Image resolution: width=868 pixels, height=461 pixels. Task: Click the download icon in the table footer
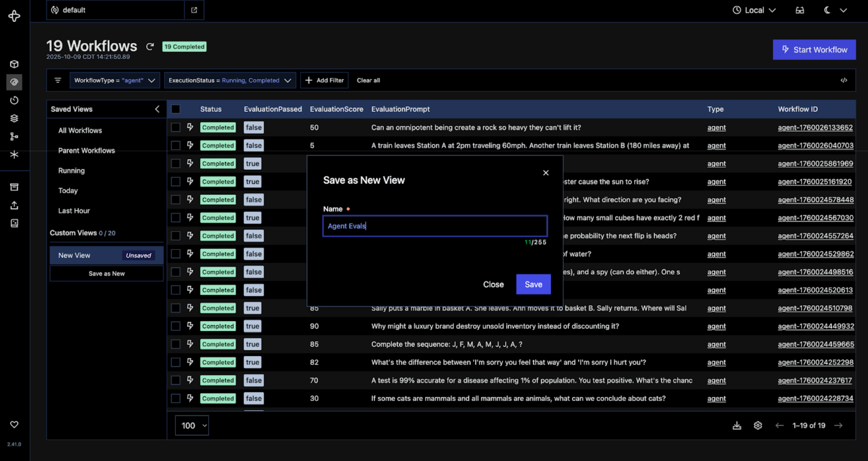(x=737, y=426)
